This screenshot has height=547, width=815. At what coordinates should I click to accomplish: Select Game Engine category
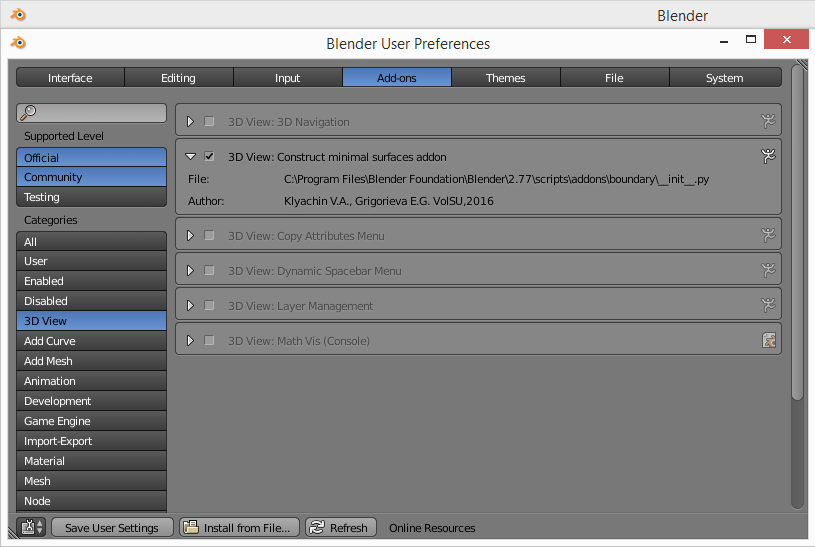point(91,421)
